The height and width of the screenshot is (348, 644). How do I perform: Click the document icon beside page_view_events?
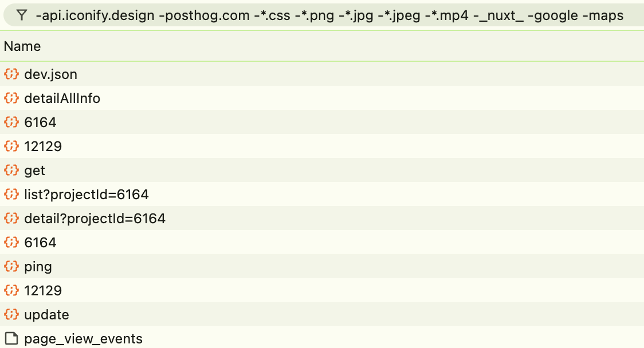[11, 338]
